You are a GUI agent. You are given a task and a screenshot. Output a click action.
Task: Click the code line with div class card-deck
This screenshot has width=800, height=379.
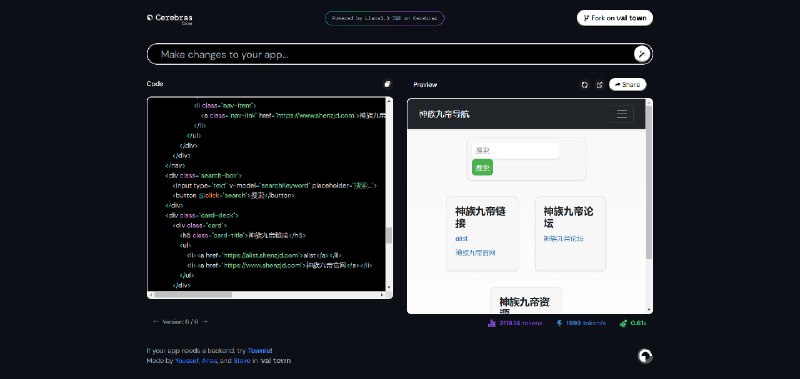pos(202,215)
